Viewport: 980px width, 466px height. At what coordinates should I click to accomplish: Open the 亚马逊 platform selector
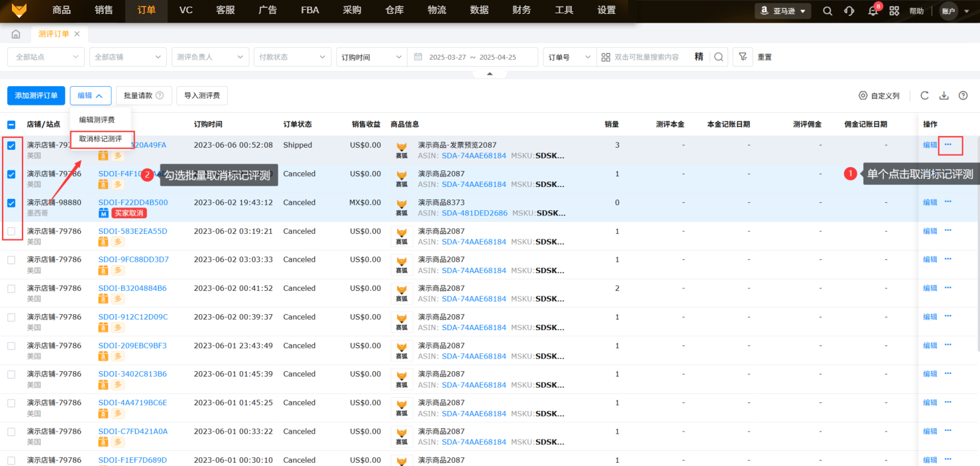[783, 11]
